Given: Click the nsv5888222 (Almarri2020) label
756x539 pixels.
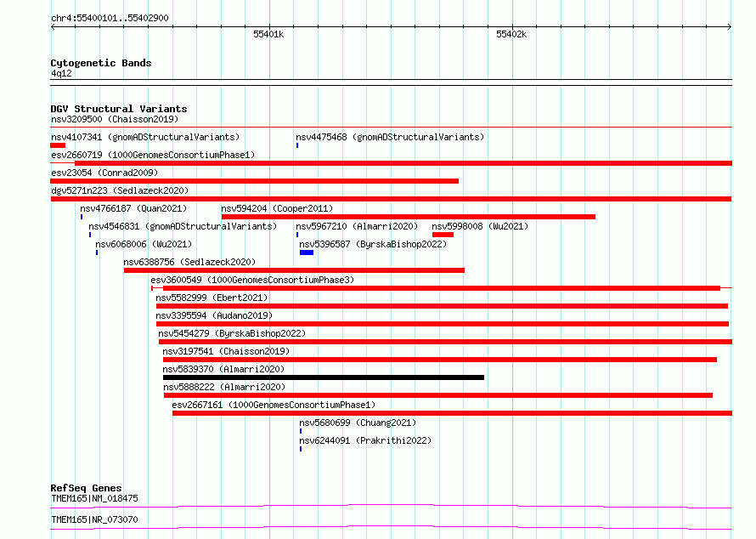Looking at the screenshot, I should point(224,387).
